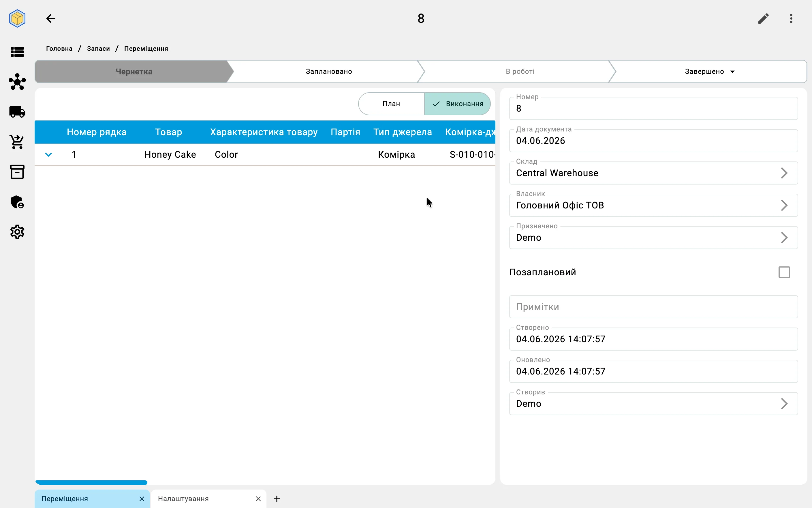Select the Заплановано status stage
Screen dimensions: 812x508
(x=328, y=72)
